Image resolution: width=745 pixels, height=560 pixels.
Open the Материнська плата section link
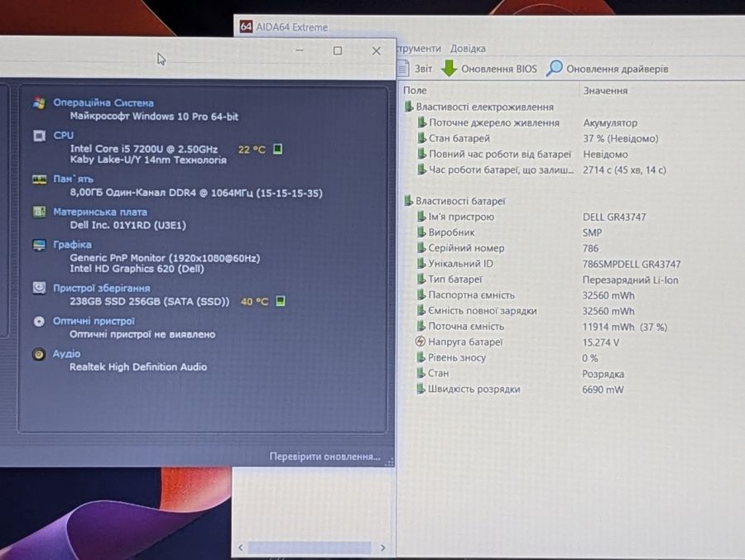click(100, 212)
